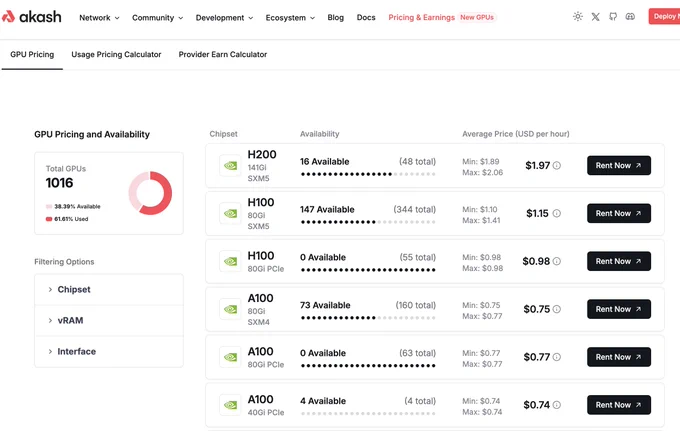Rent Now for H100 80Gi SXM5

tap(619, 213)
